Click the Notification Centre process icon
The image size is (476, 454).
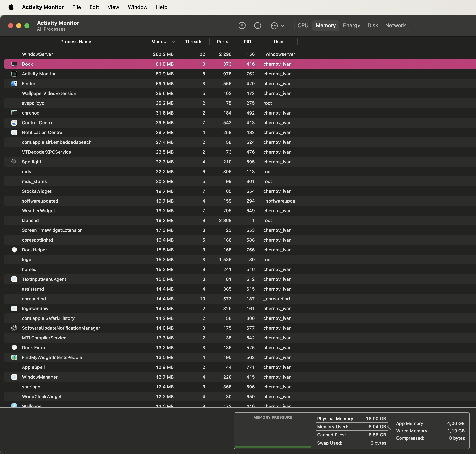pos(14,132)
